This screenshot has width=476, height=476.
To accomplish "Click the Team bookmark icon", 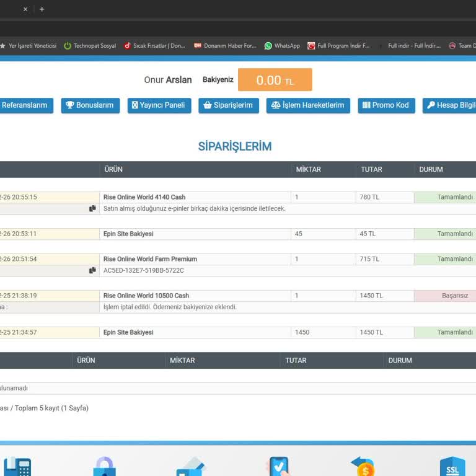I will tap(452, 46).
